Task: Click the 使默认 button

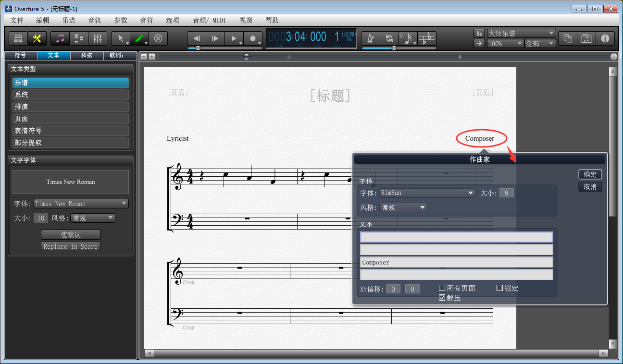Action: 71,234
